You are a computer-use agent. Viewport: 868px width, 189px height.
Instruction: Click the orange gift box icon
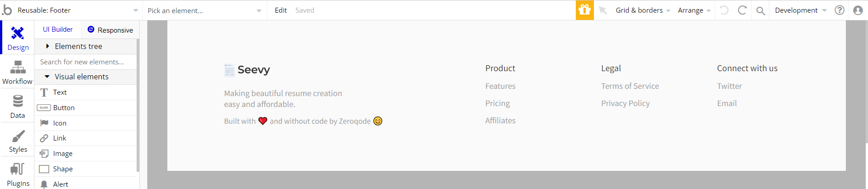[x=584, y=10]
